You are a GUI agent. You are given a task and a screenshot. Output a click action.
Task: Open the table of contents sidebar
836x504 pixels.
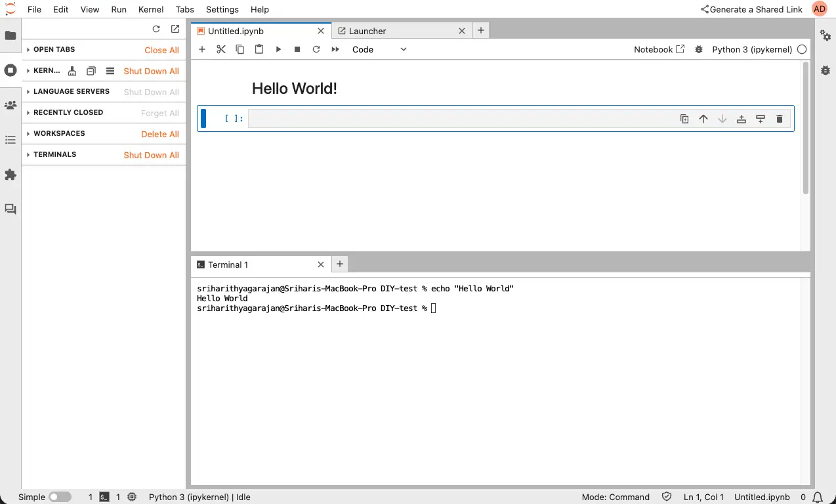click(x=10, y=140)
